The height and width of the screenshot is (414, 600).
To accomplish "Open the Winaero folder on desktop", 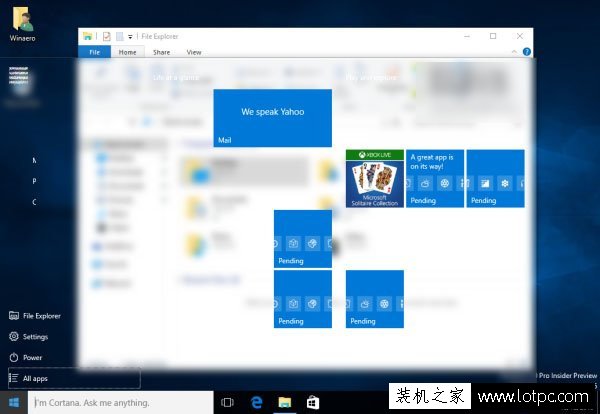I will (x=23, y=24).
